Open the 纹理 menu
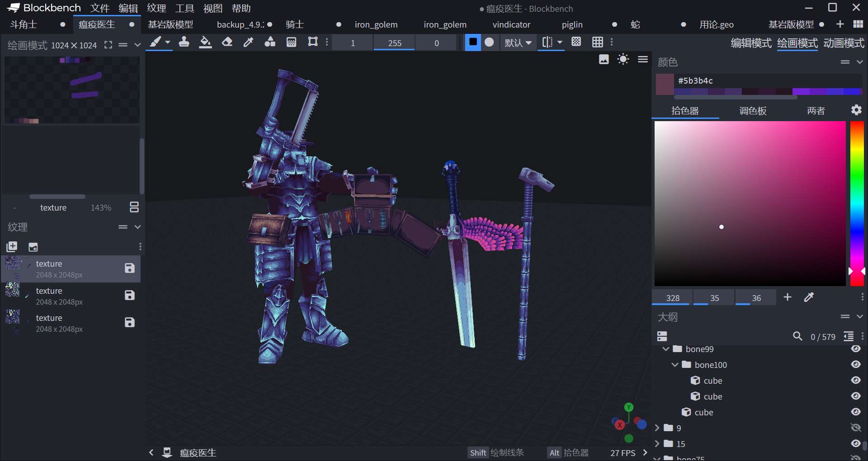Image resolution: width=868 pixels, height=461 pixels. coord(156,8)
